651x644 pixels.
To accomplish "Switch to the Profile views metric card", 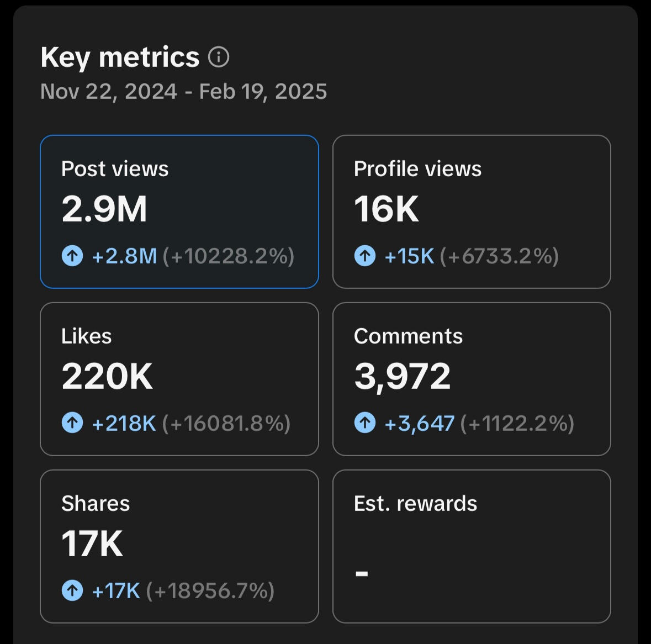I will [472, 212].
